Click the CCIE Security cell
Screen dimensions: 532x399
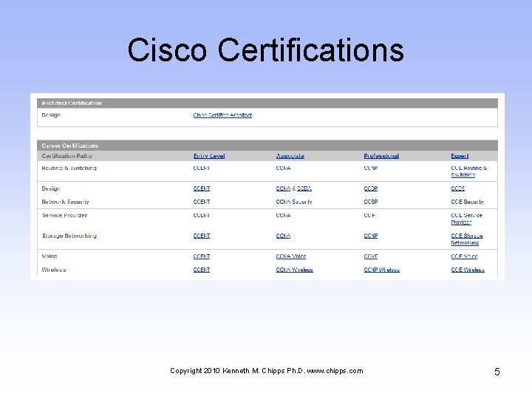pyautogui.click(x=467, y=202)
